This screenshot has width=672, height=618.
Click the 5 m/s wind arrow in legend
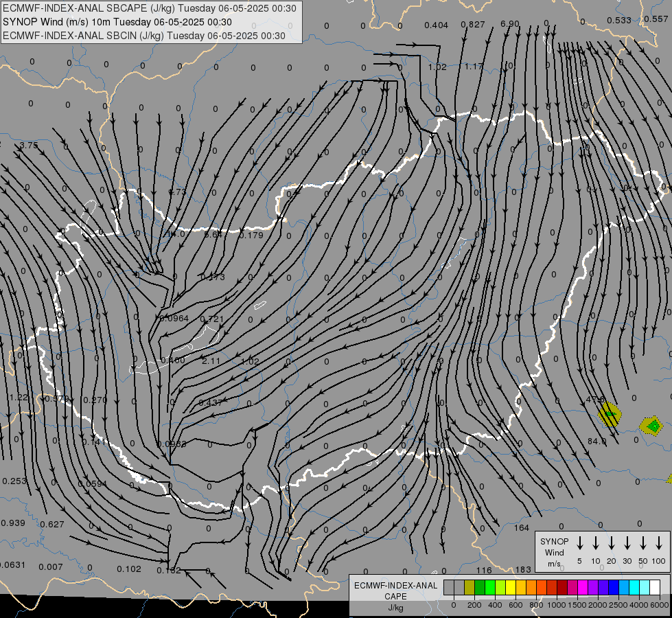tap(579, 543)
